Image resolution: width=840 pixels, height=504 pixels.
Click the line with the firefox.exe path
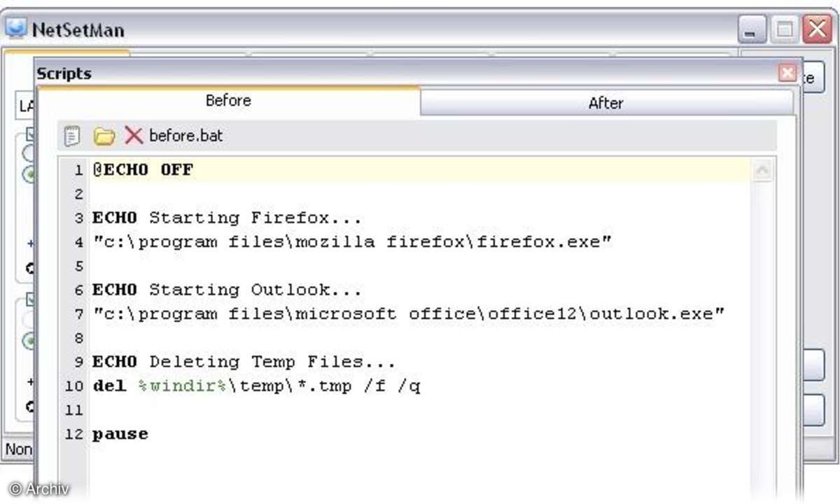(352, 242)
